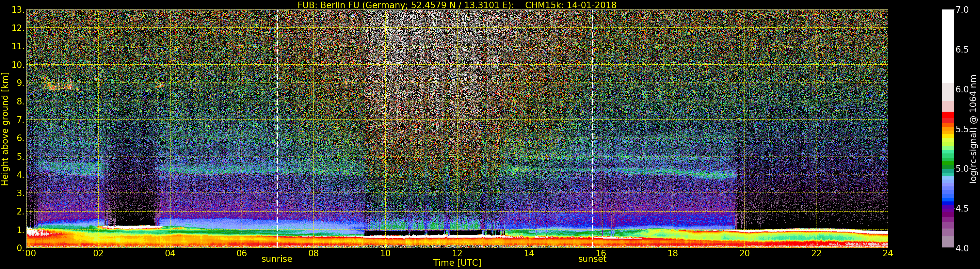The height and width of the screenshot is (269, 980).
Task: Pick the red band on the colorbar
Action: pos(948,116)
